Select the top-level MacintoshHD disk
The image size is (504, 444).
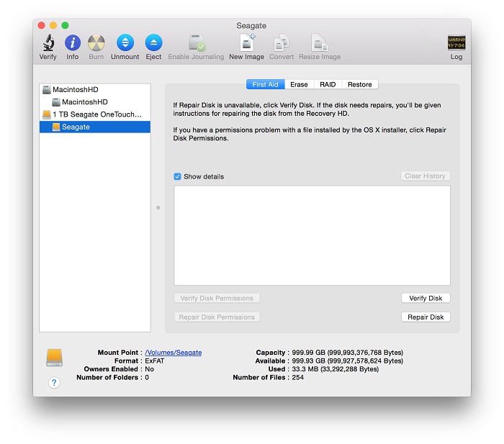pyautogui.click(x=75, y=90)
